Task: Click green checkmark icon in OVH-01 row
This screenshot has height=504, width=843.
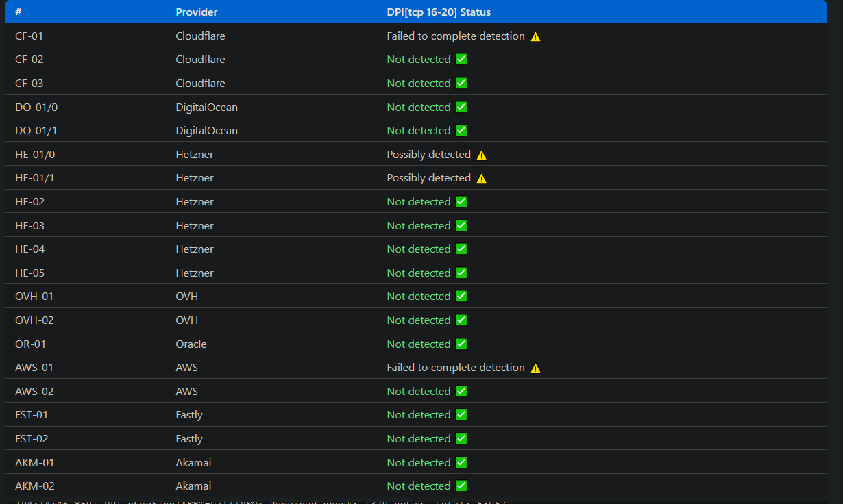Action: (x=461, y=297)
